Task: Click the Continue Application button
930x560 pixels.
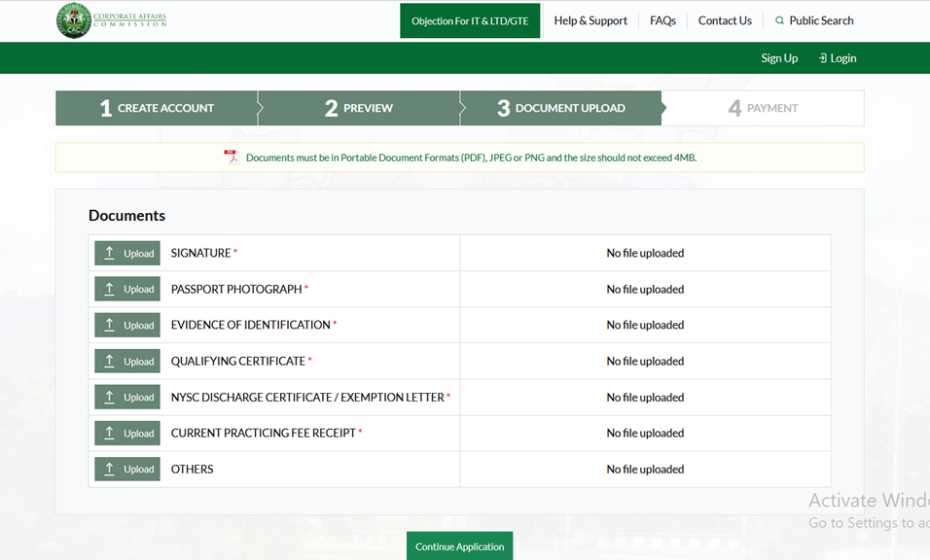Action: tap(460, 546)
